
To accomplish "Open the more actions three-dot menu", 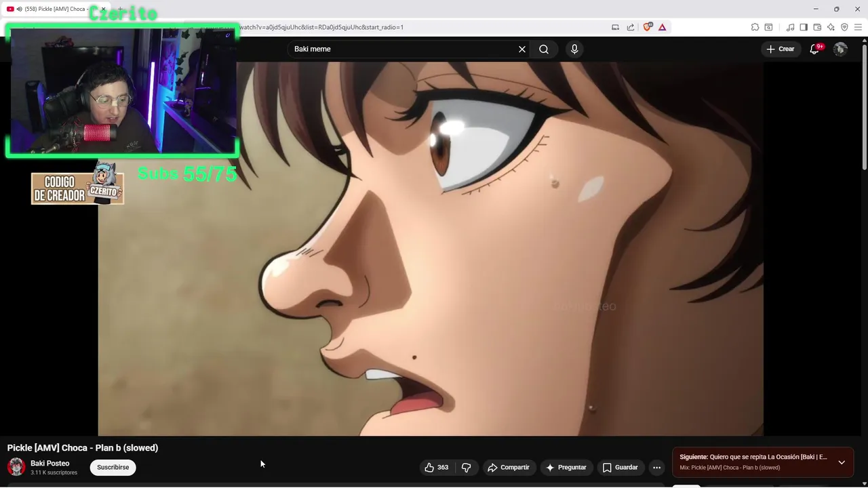I will [656, 467].
